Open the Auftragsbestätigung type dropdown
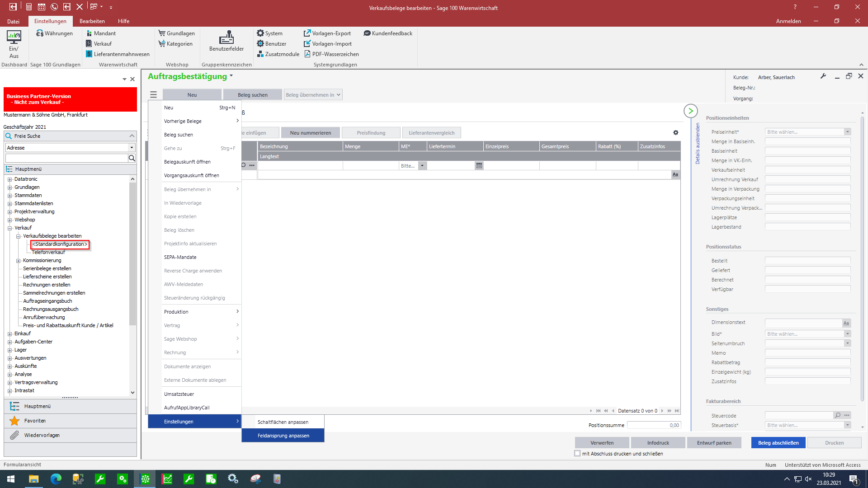868x488 pixels. pos(231,76)
